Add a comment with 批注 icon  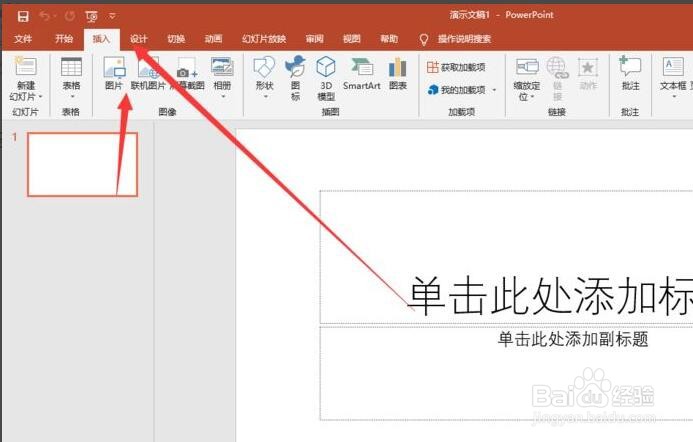pos(630,67)
